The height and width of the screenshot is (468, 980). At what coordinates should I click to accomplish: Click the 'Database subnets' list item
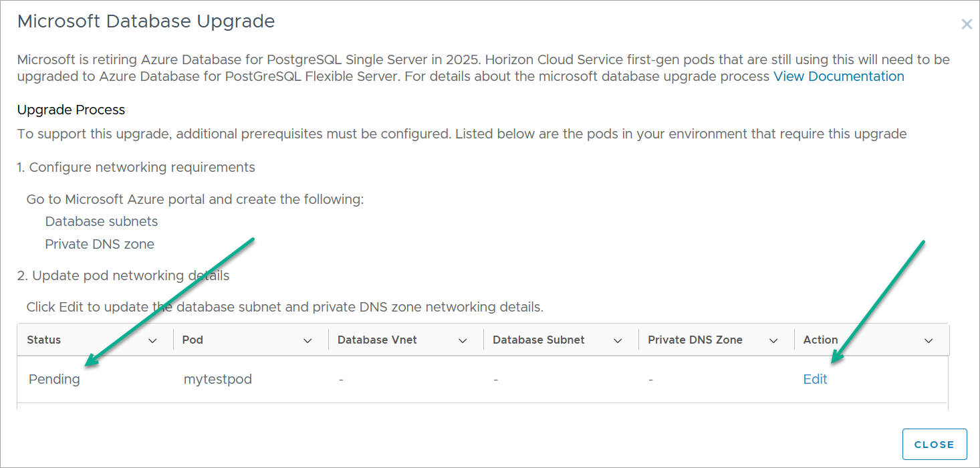pos(102,221)
